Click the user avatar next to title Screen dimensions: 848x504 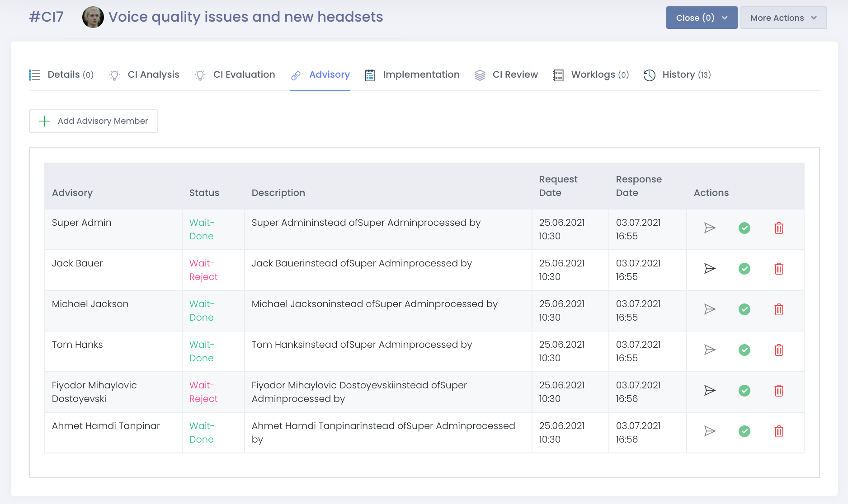click(x=93, y=17)
